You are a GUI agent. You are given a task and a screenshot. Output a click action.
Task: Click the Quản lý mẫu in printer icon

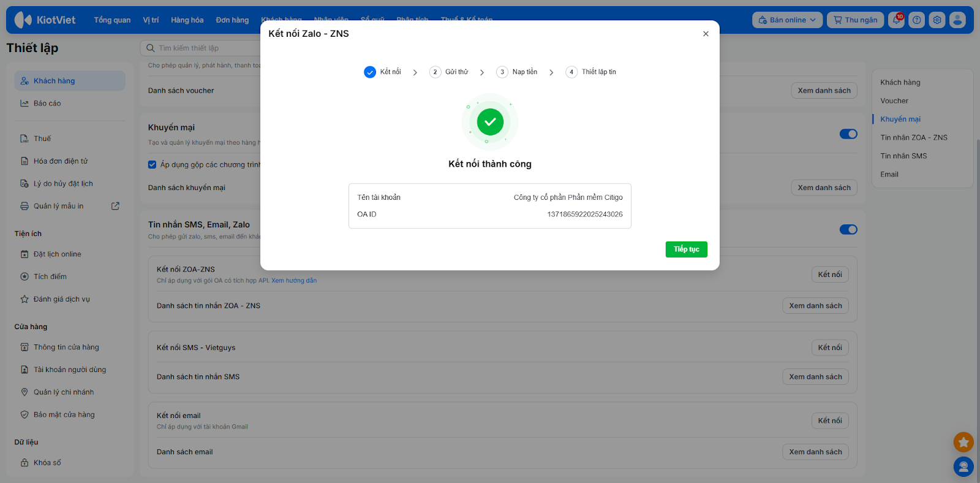[x=24, y=207]
